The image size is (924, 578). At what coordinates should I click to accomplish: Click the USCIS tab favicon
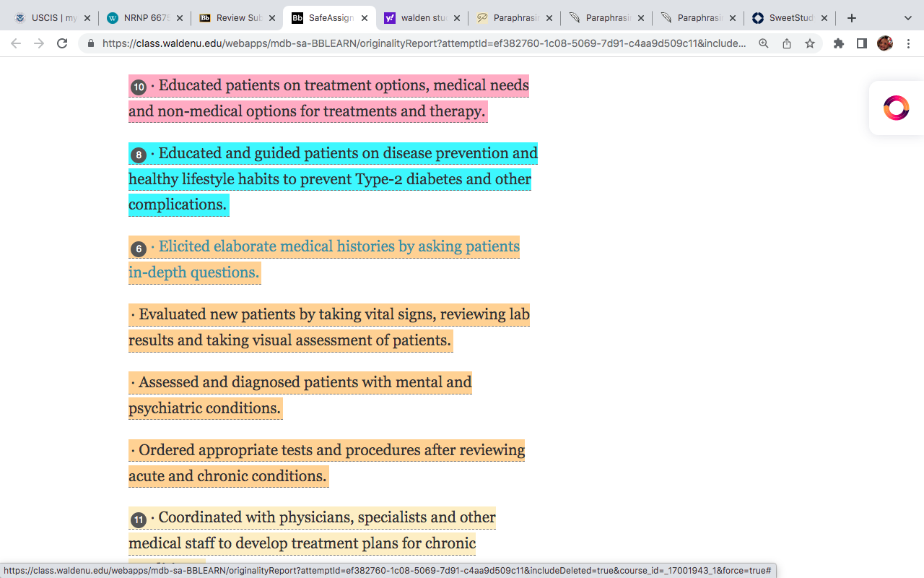pyautogui.click(x=20, y=18)
